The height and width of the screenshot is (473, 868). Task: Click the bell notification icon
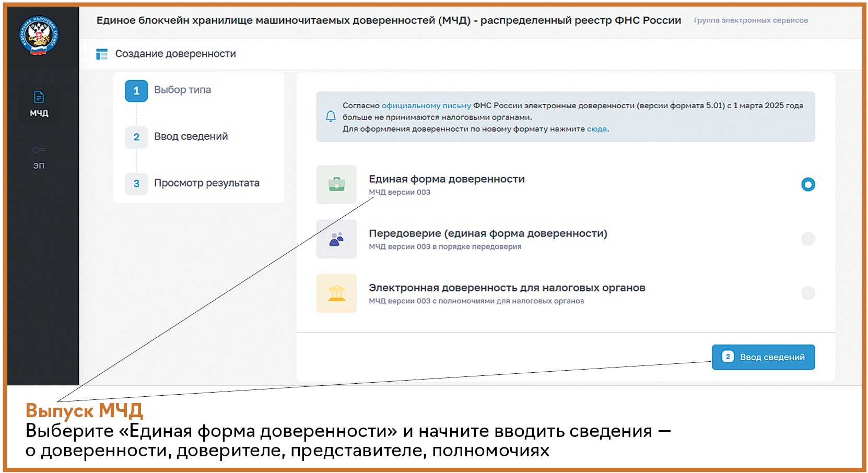(x=331, y=116)
